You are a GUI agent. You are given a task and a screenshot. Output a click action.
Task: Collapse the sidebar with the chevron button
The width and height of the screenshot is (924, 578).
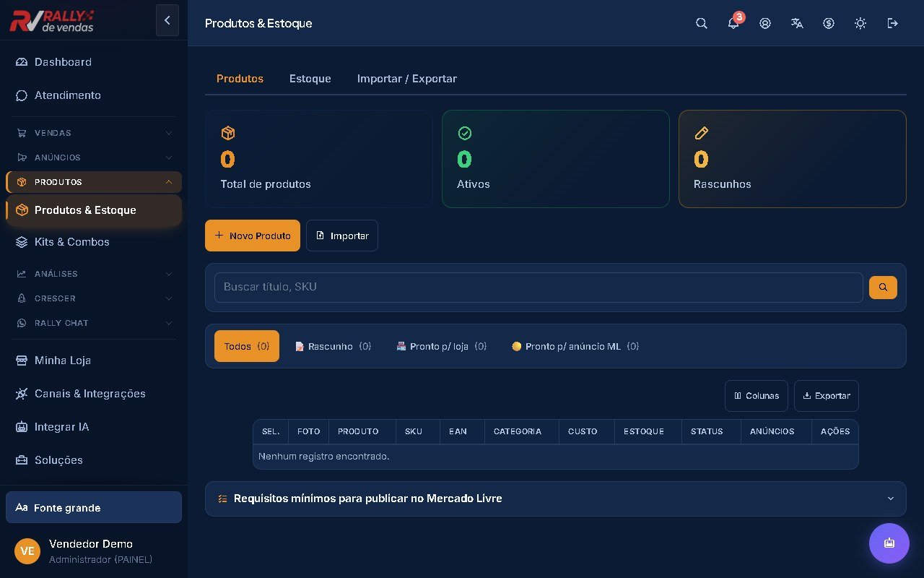(x=167, y=20)
